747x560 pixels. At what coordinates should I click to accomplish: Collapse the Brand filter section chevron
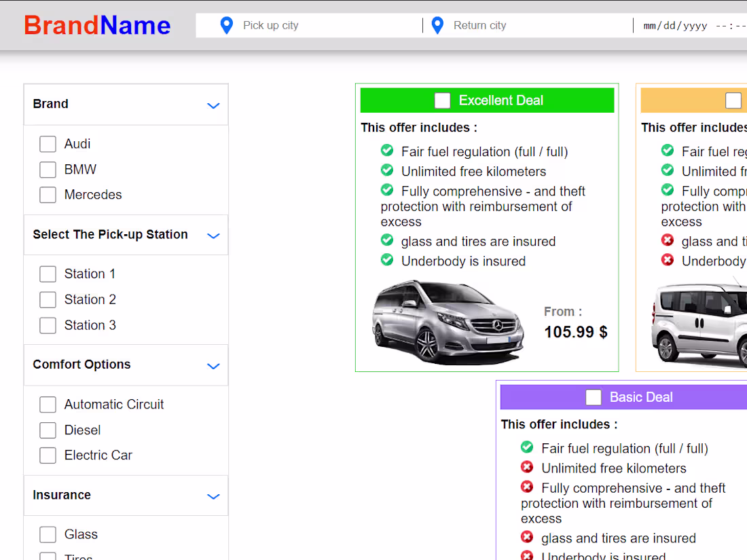point(213,105)
